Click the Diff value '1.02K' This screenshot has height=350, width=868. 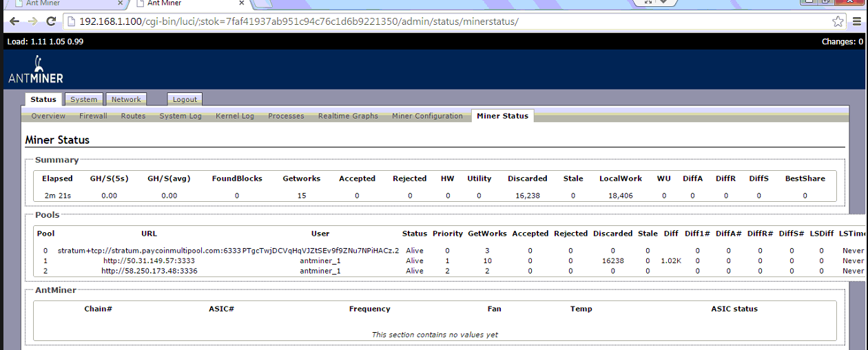point(671,261)
